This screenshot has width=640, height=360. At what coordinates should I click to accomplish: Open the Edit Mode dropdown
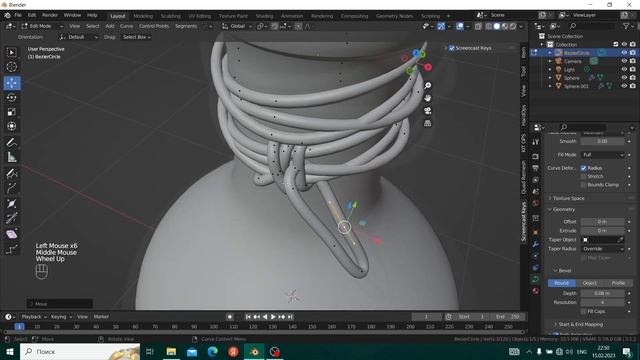pyautogui.click(x=42, y=26)
